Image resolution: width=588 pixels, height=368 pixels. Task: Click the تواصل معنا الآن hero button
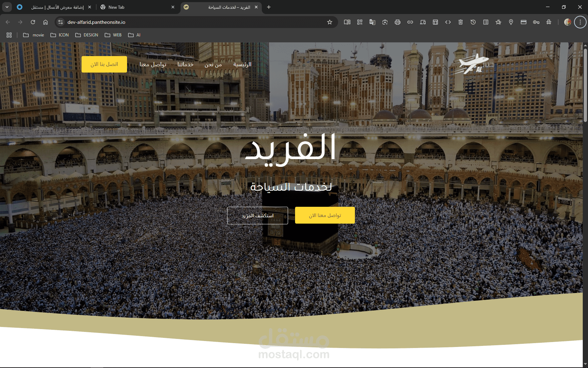click(325, 215)
